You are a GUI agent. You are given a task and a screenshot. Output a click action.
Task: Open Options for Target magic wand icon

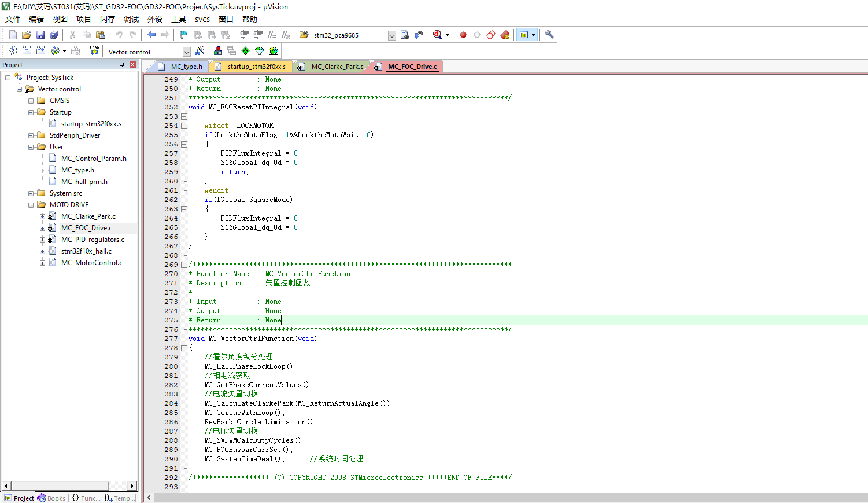(200, 51)
